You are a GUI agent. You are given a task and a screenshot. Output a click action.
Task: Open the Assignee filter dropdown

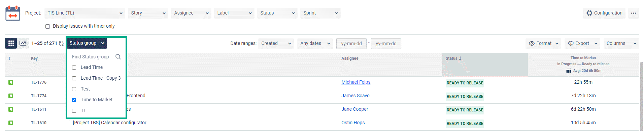(191, 13)
